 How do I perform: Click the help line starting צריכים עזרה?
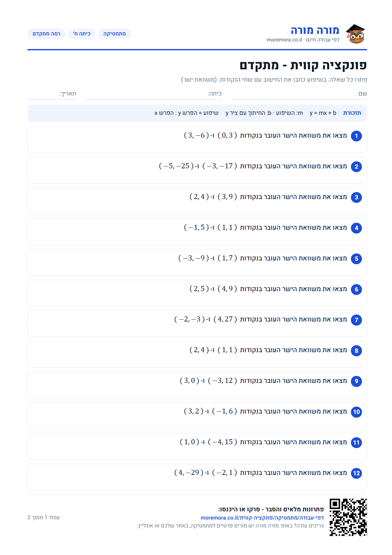pos(230,526)
